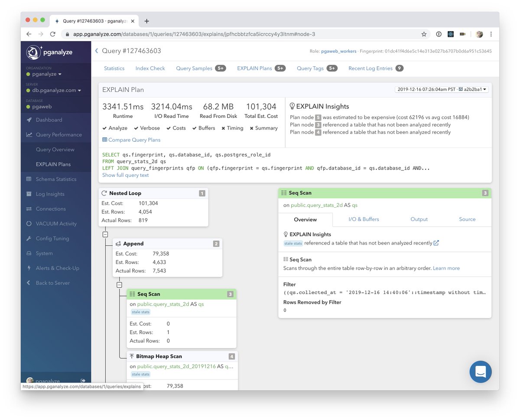Click the Connections arrows icon

pos(29,209)
